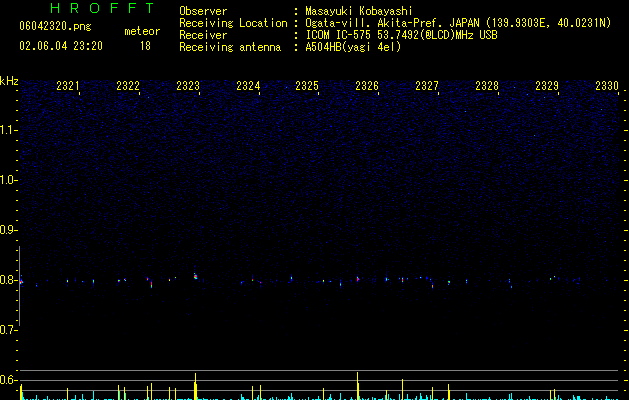Click the Observer field label
Screen dimensions: 629x400
(203, 11)
